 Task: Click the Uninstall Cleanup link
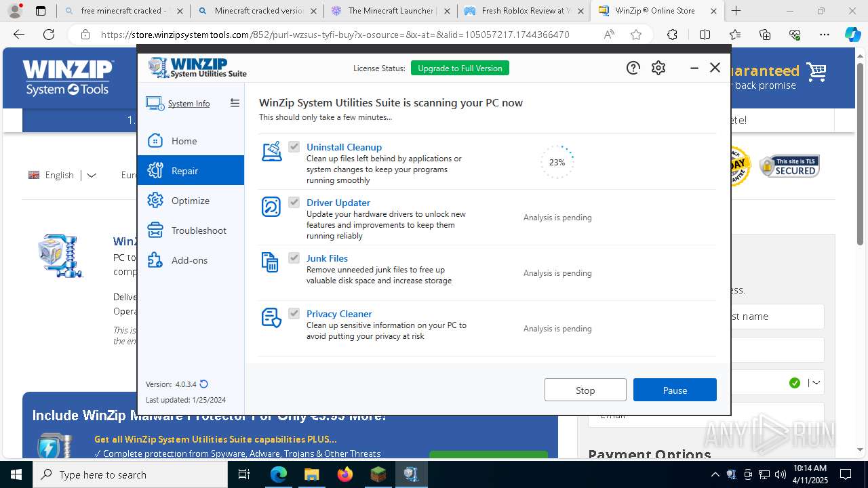[344, 147]
